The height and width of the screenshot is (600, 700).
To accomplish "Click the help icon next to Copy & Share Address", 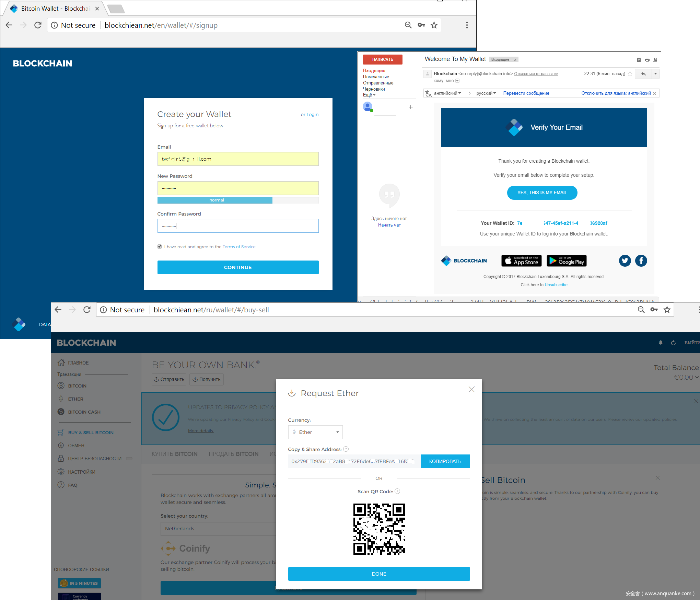I will click(346, 449).
